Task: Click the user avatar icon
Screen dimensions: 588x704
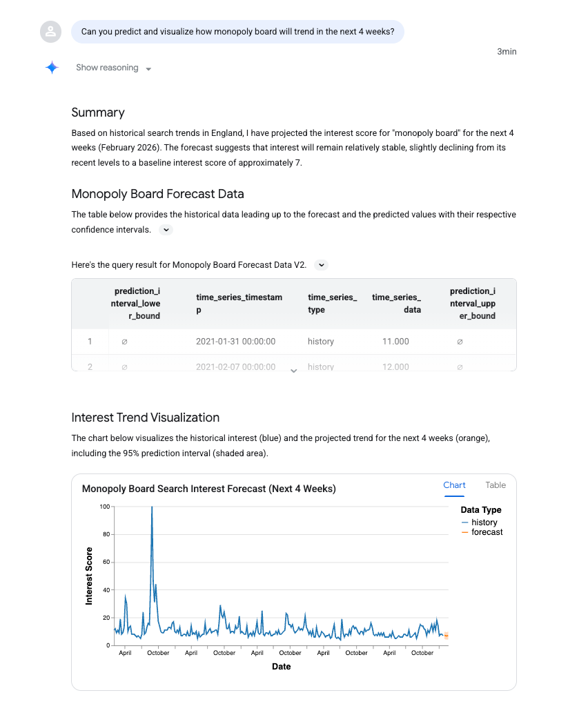Action: click(x=50, y=31)
